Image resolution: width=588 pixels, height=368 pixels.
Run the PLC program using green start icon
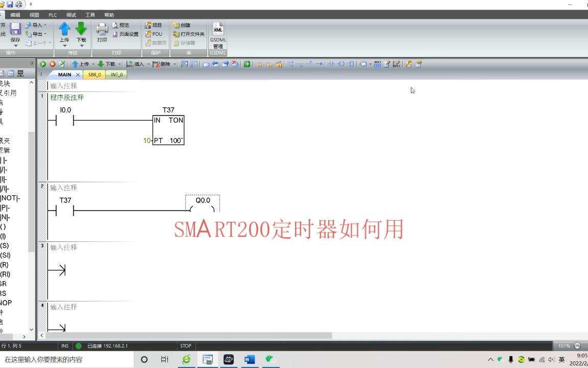point(43,64)
